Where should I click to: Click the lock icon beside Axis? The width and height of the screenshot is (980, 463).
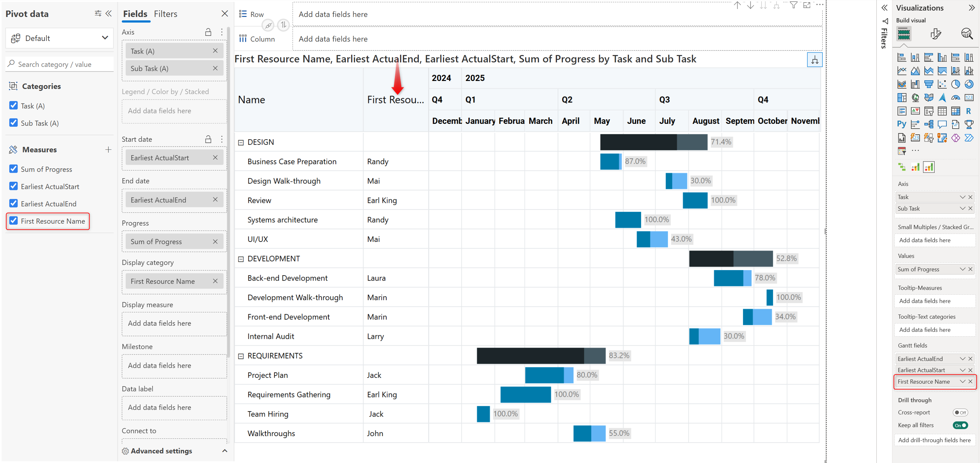click(x=208, y=32)
